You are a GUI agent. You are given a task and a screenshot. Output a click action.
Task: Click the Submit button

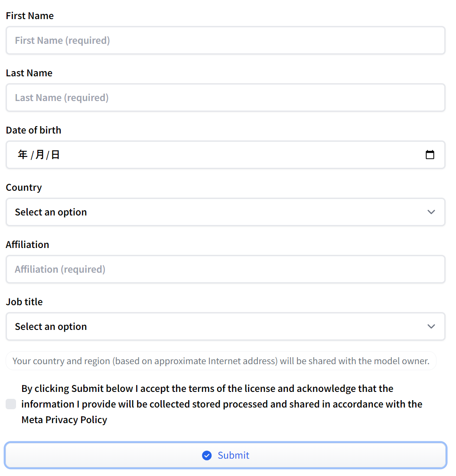(225, 455)
